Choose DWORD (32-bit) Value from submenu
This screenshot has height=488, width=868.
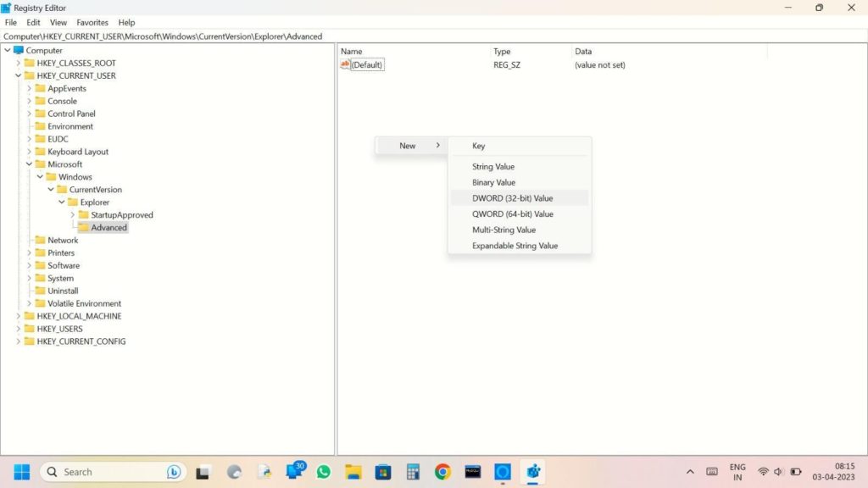pos(512,198)
